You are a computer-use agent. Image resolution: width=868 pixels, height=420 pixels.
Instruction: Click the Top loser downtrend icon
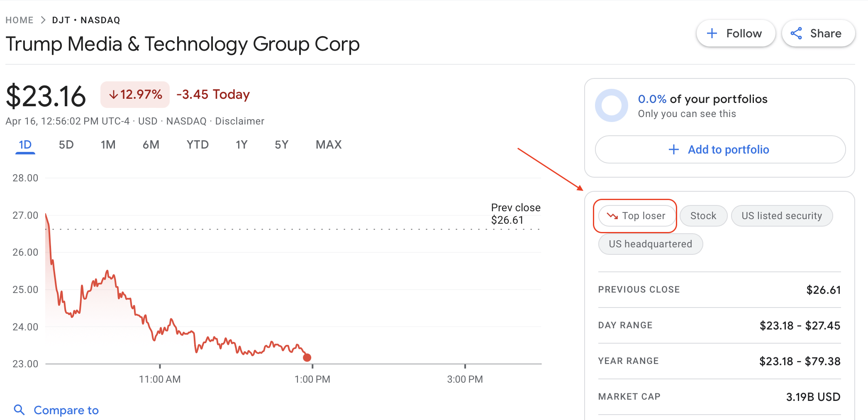tap(612, 216)
